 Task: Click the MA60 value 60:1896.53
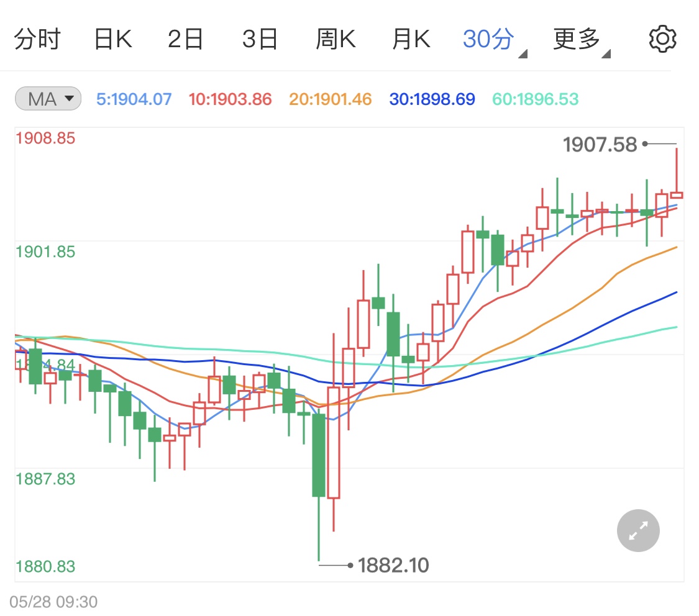535,99
